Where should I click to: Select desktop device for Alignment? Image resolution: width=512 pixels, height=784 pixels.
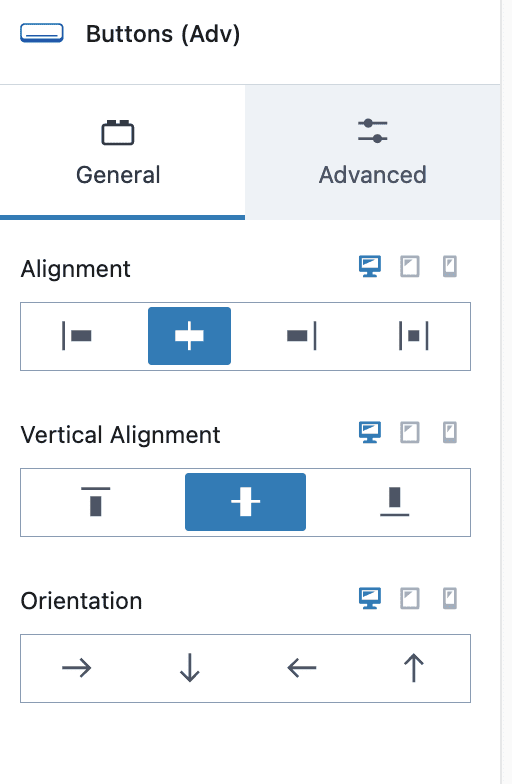tap(370, 266)
